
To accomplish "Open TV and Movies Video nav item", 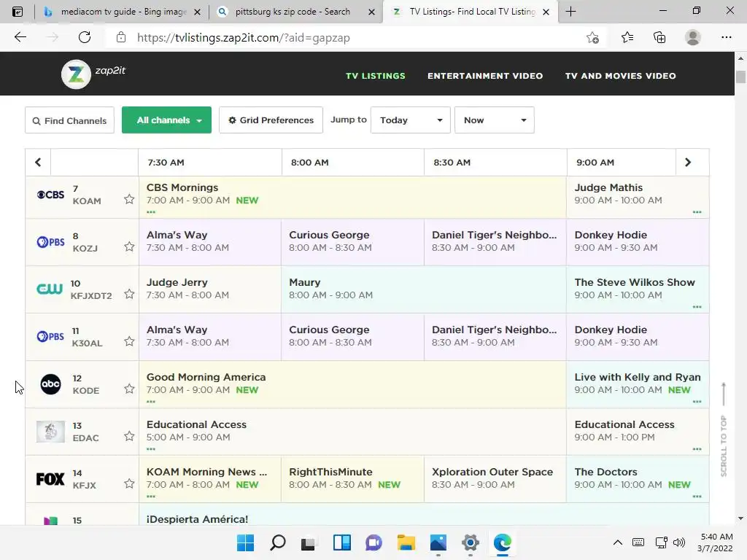I will [x=620, y=76].
